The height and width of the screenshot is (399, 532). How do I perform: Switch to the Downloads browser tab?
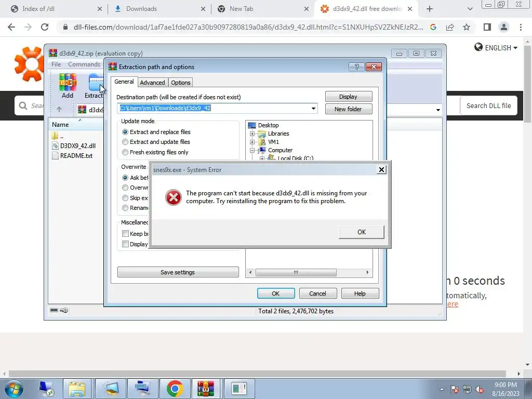point(159,9)
